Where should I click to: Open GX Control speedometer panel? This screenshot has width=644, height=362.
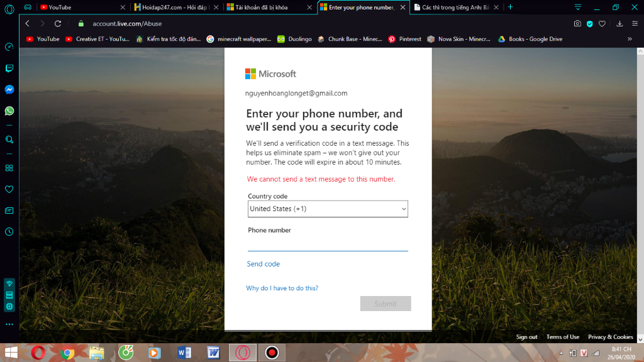coord(9,47)
